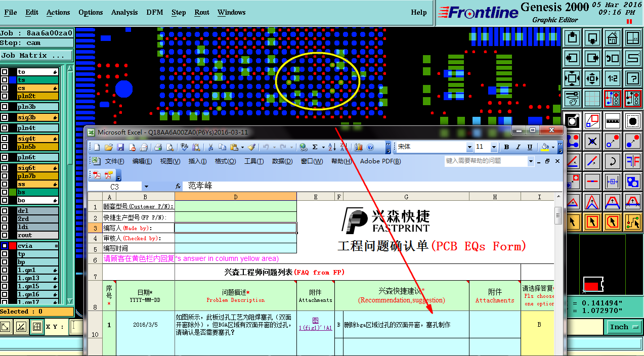Click the plain arrow selection tool
Screen dimensions: 644x356
[573, 221]
